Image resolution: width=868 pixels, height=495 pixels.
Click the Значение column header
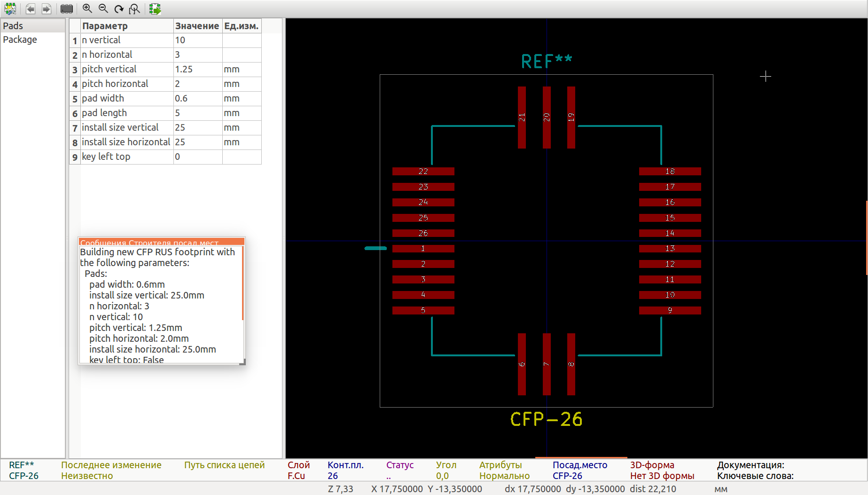tap(197, 26)
